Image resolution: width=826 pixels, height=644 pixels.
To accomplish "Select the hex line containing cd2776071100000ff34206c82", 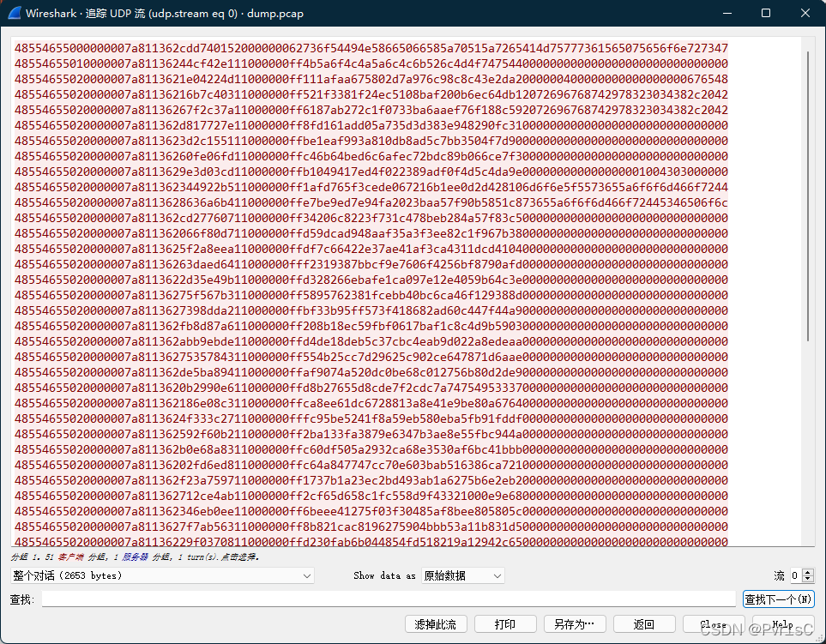I will click(x=371, y=218).
